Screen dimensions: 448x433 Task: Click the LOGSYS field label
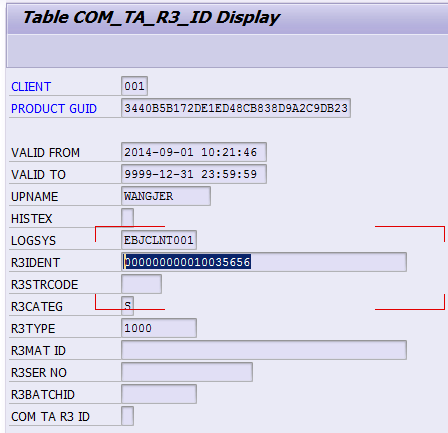[x=33, y=241]
